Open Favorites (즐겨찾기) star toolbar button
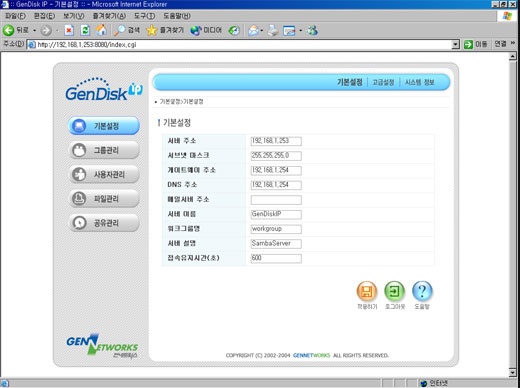The image size is (520, 388). (x=165, y=30)
